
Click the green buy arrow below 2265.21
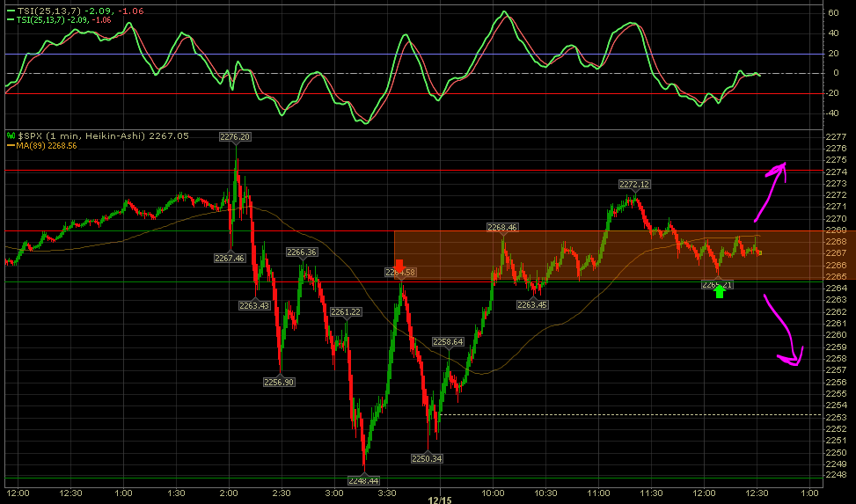pyautogui.click(x=720, y=292)
